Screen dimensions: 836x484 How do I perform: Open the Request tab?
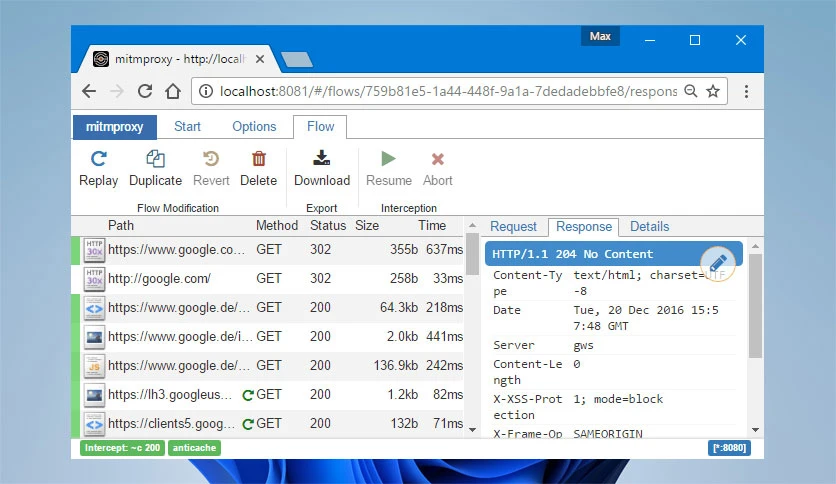(x=513, y=227)
